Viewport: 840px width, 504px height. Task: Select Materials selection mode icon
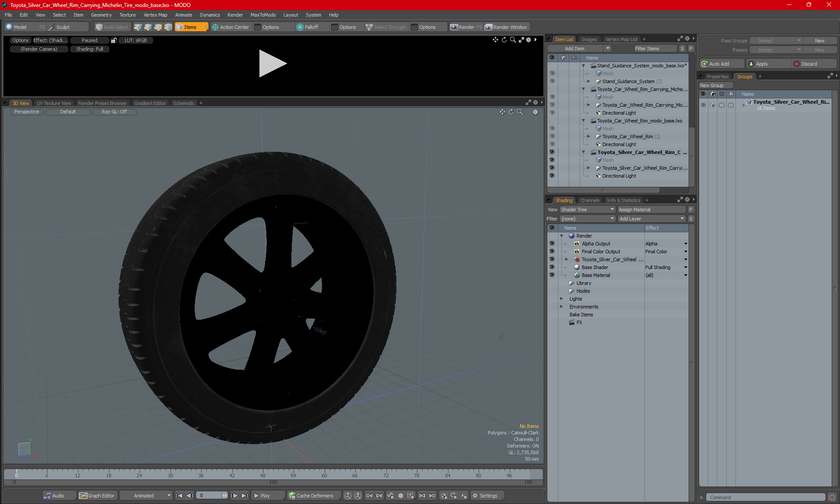pyautogui.click(x=168, y=27)
